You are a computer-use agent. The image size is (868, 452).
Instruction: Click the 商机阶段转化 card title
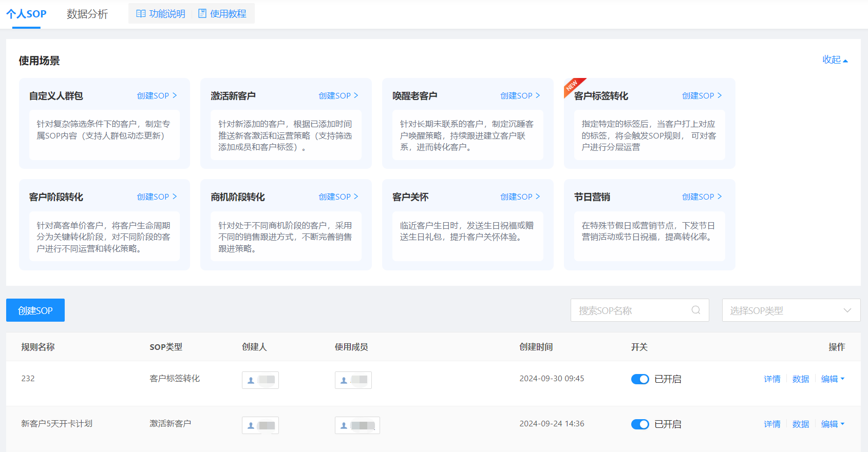pyautogui.click(x=238, y=197)
